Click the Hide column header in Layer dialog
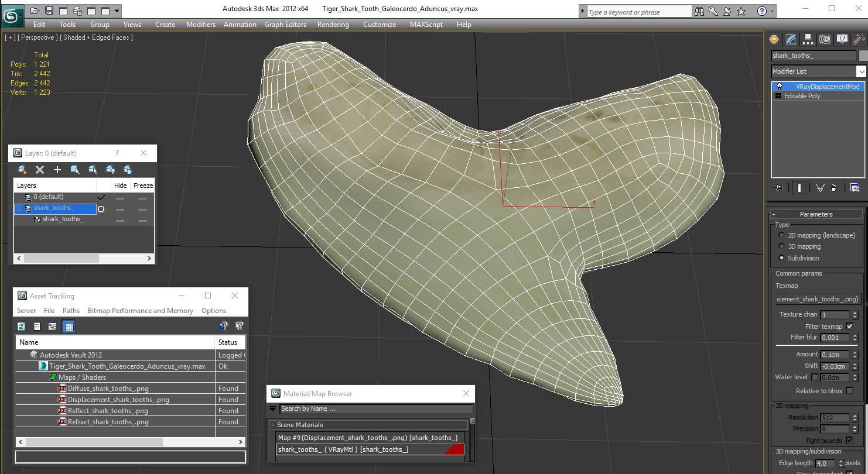The image size is (868, 474). (x=120, y=186)
